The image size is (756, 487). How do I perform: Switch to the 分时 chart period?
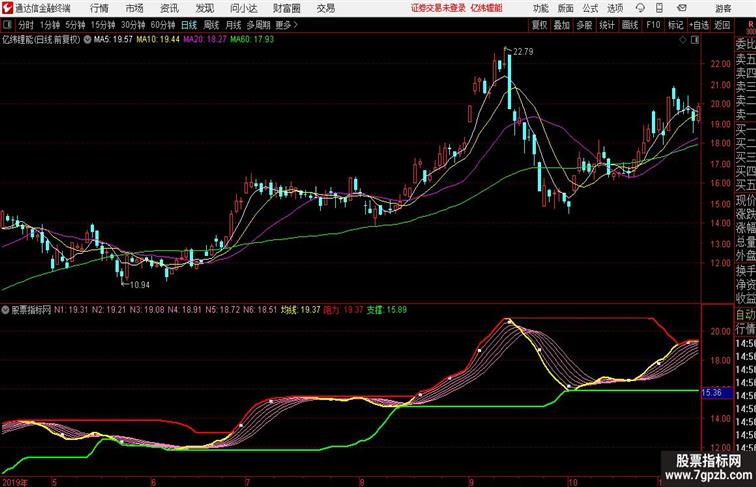(x=26, y=25)
